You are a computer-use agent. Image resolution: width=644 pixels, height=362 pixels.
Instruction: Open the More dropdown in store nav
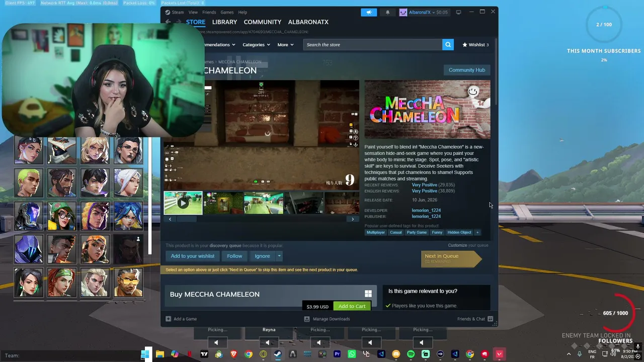click(285, 45)
